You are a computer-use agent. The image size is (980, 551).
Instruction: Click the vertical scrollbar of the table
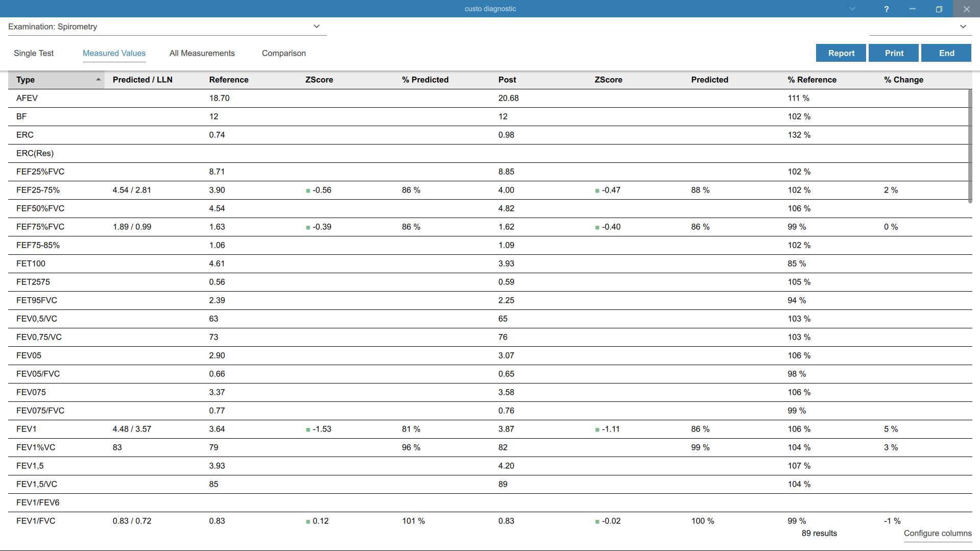point(970,146)
